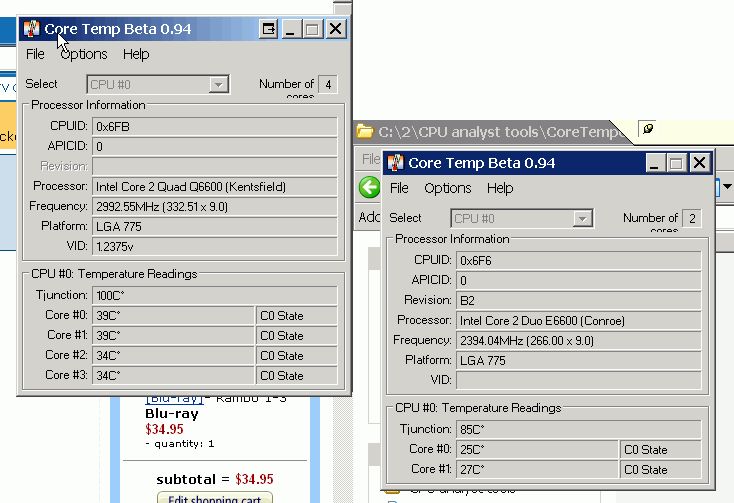Expand CPU #0 dropdown in E6600 window
The image size is (734, 503).
582,219
